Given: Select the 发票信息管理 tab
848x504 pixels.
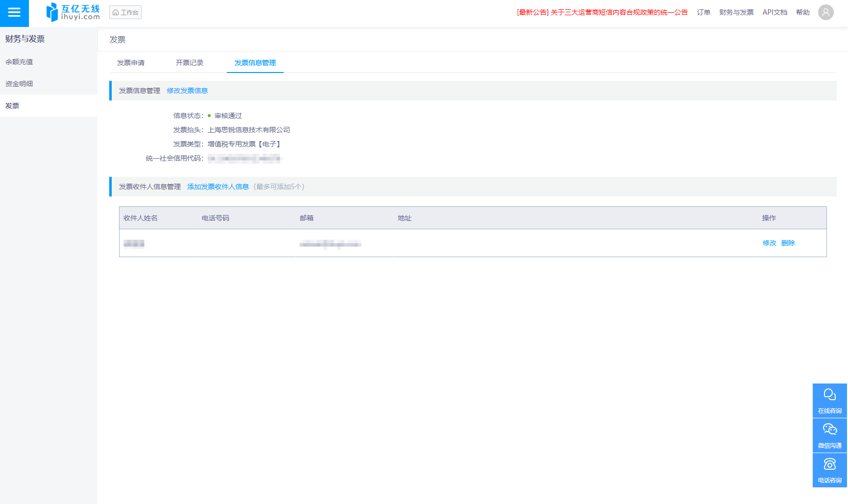Looking at the screenshot, I should tap(255, 63).
